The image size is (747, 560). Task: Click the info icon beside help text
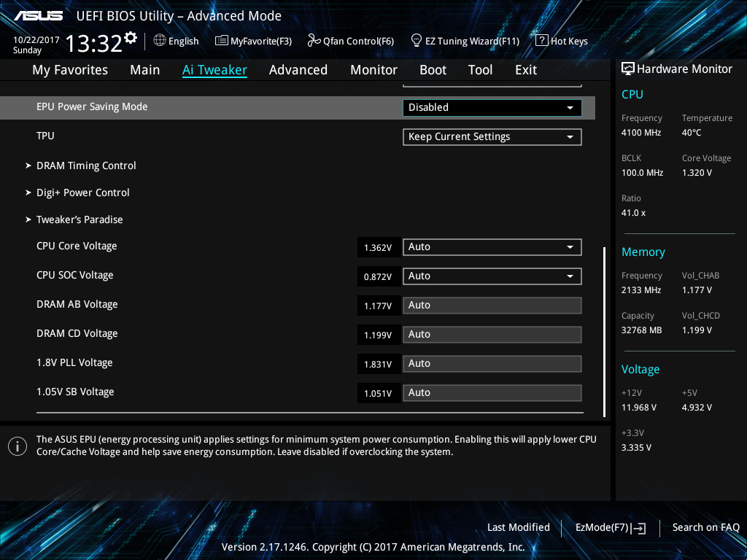18,446
